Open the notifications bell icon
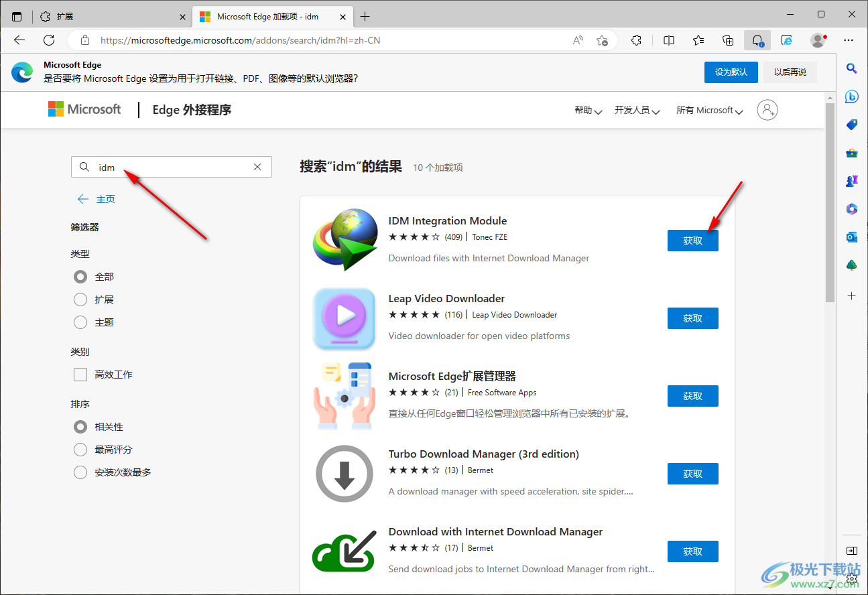The width and height of the screenshot is (868, 595). pyautogui.click(x=757, y=40)
